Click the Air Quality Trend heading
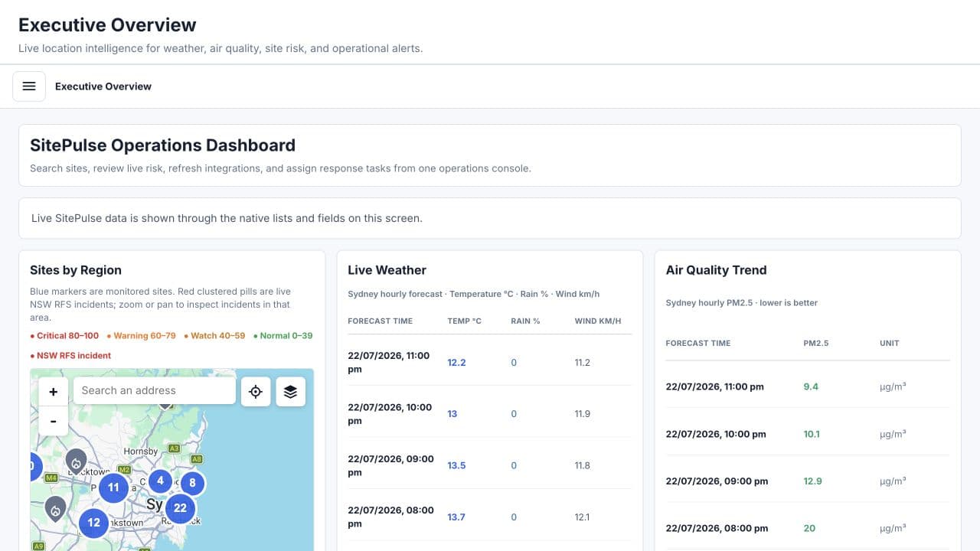The width and height of the screenshot is (980, 551). pyautogui.click(x=716, y=270)
